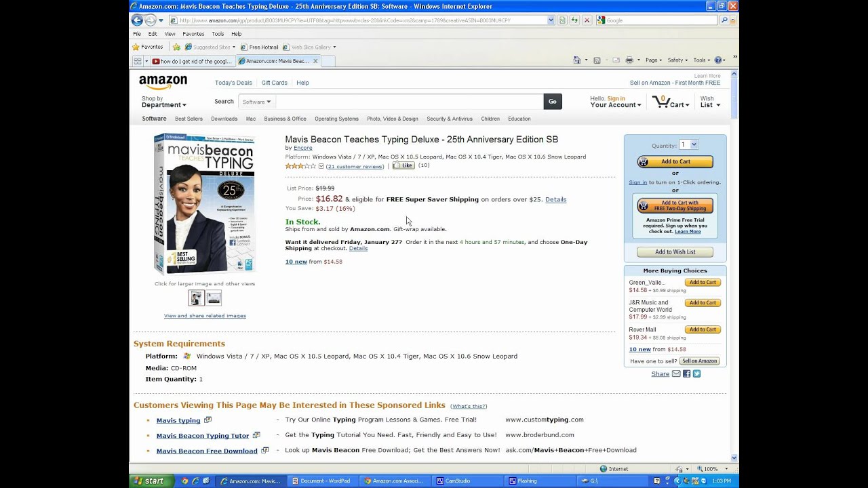Click the Favorites star button
Viewport: 868px width, 488px height.
[x=148, y=47]
